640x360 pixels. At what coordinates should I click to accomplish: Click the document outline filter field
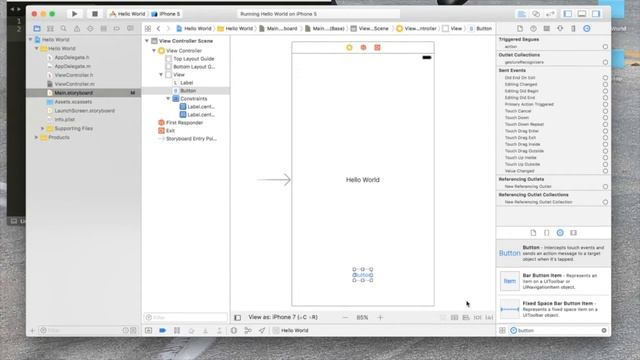pos(186,317)
